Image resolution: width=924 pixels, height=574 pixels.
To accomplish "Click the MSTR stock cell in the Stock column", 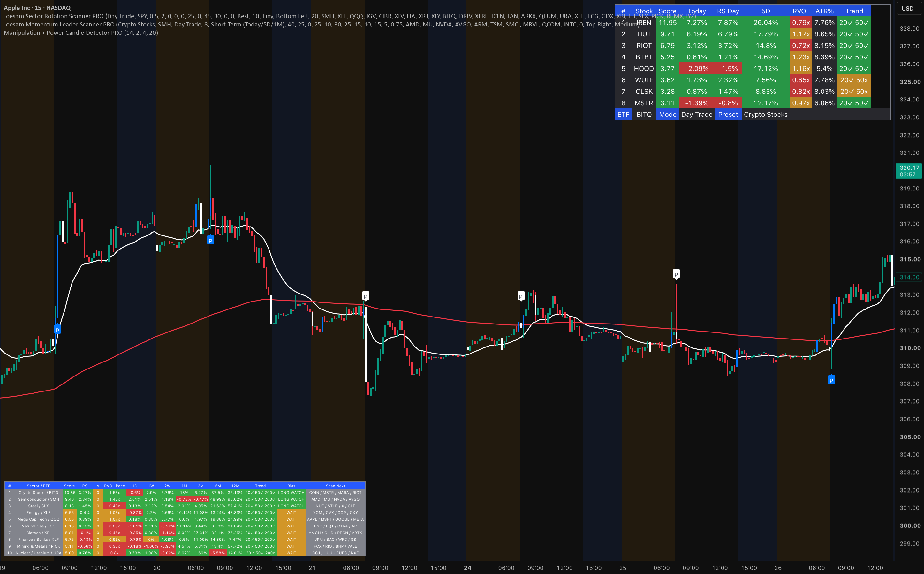I will 644,103.
